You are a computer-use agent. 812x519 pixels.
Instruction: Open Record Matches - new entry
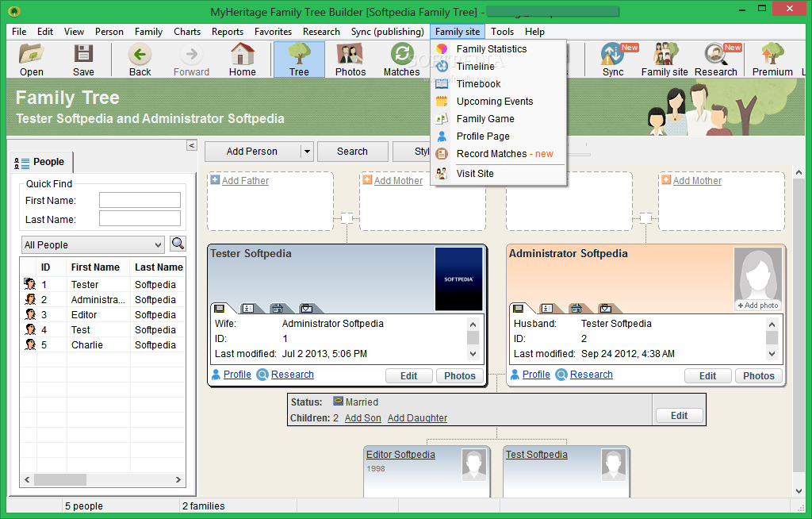[505, 154]
